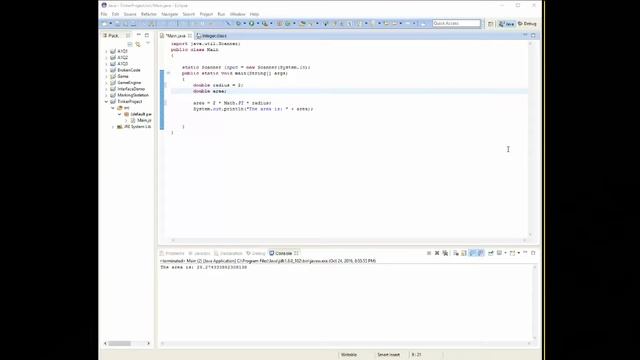The width and height of the screenshot is (640, 360).
Task: Open the Navigate menu
Action: [x=169, y=14]
